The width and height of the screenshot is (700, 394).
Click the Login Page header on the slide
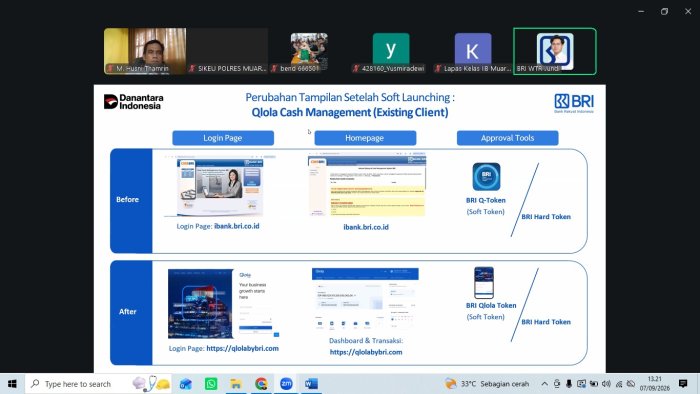[223, 138]
